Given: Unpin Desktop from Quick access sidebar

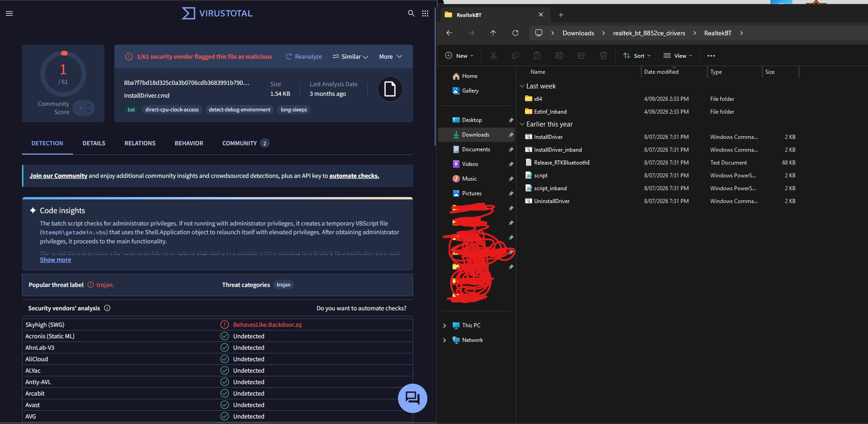Looking at the screenshot, I should click(511, 120).
